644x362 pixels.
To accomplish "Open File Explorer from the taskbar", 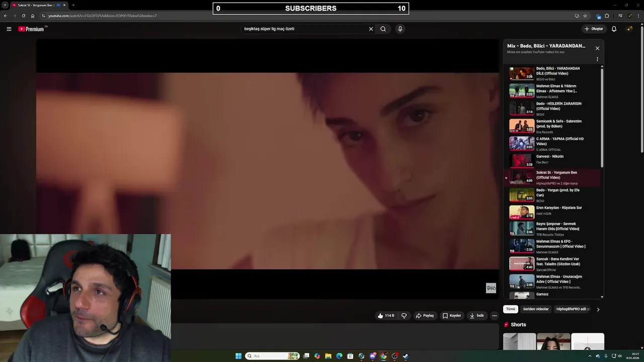I will [328, 356].
